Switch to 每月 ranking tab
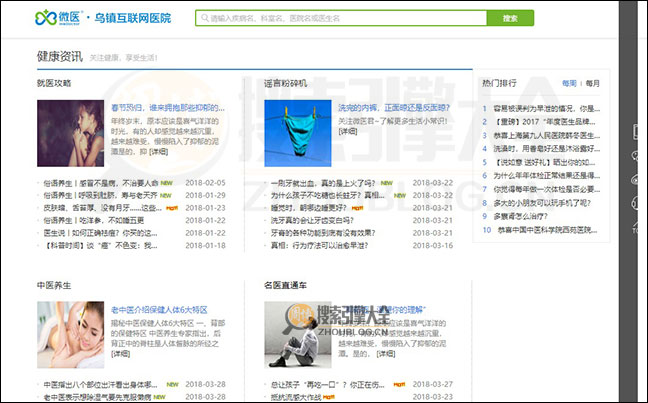 (x=593, y=83)
